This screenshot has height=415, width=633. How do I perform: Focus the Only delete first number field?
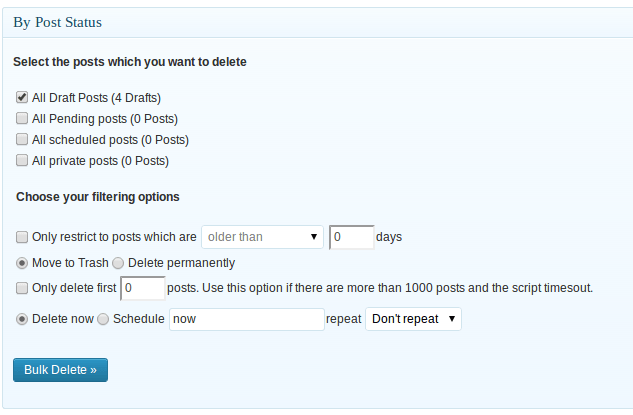(143, 288)
